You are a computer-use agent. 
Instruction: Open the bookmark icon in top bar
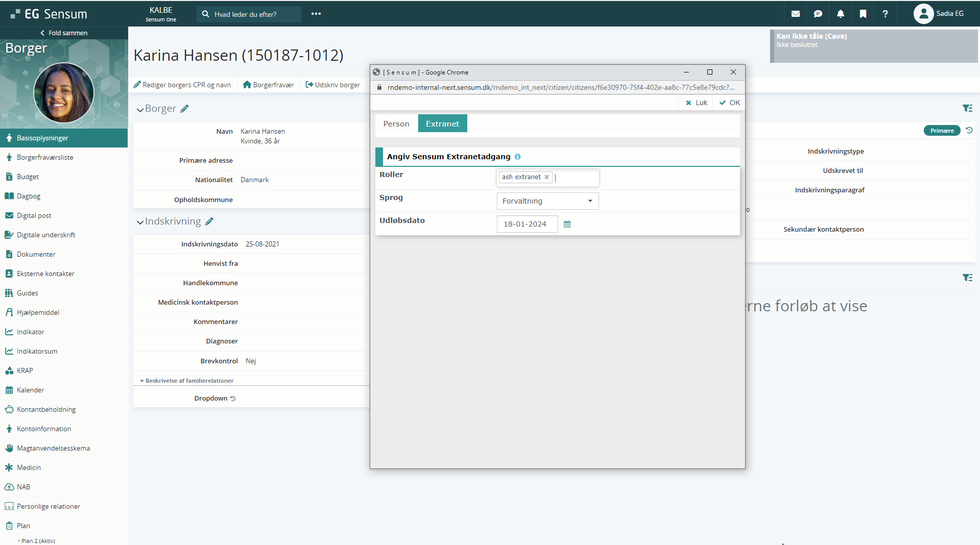[x=863, y=14]
